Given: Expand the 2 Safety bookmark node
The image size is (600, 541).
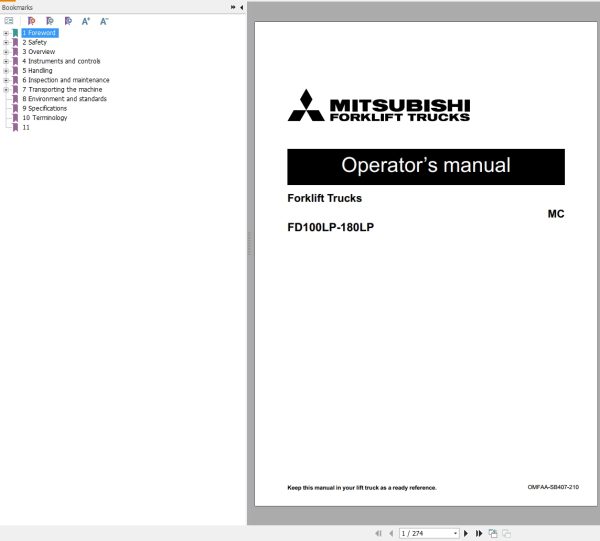Looking at the screenshot, I should pos(6,42).
